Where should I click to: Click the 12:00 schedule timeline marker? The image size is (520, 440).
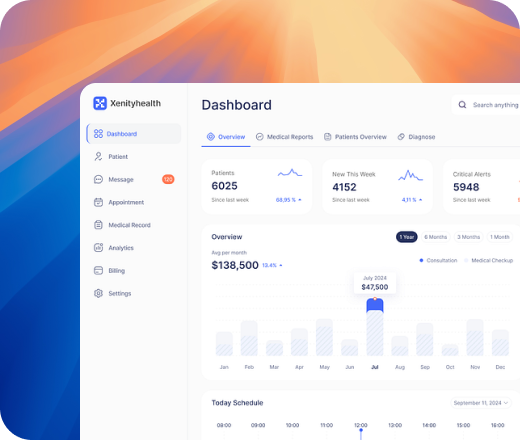[x=361, y=430]
